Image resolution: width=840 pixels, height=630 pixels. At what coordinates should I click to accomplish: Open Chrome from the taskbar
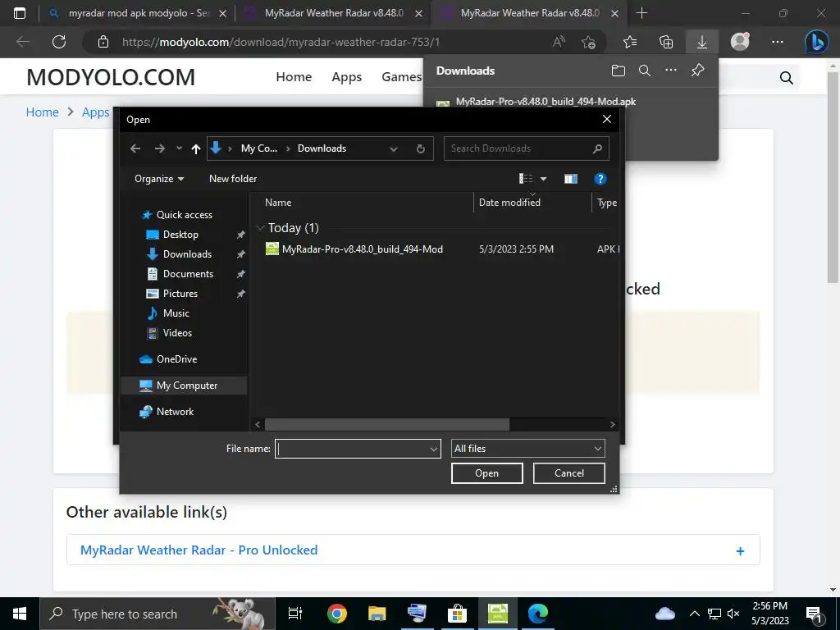[337, 614]
